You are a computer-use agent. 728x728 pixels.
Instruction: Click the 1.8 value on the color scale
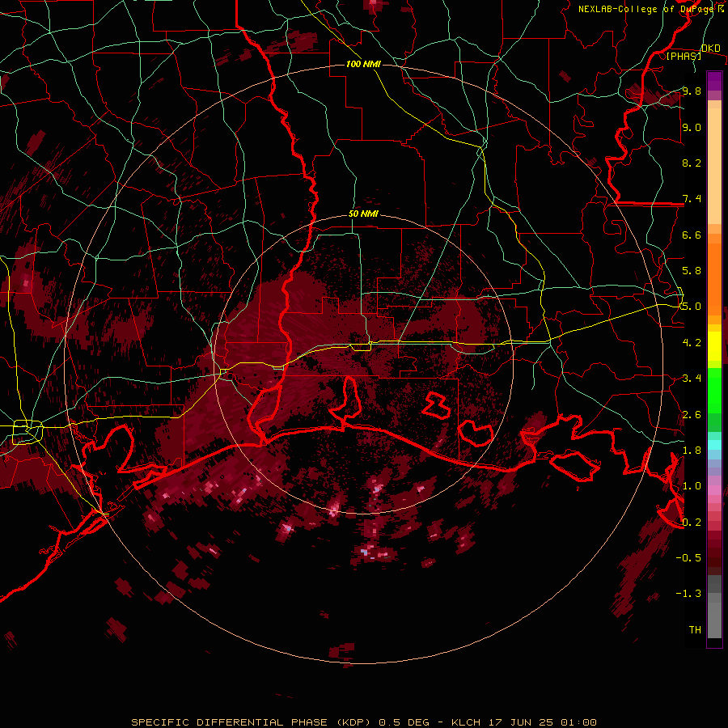(x=692, y=451)
